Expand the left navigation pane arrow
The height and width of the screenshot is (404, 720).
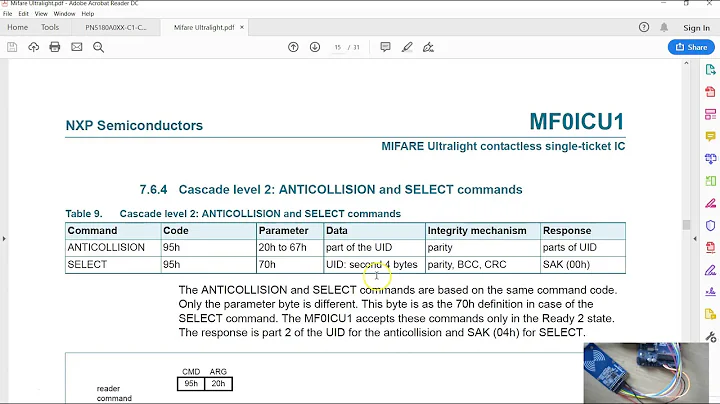point(4,238)
